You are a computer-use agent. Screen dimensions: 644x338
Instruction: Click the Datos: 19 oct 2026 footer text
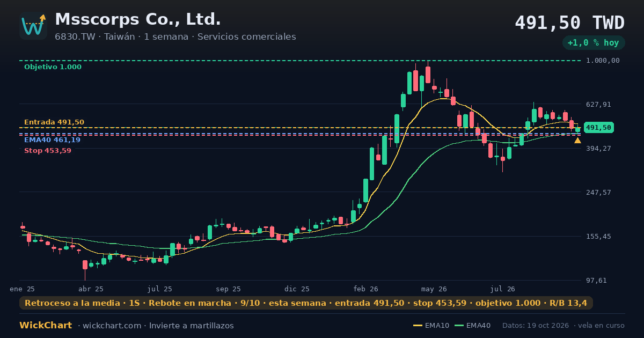(x=536, y=326)
